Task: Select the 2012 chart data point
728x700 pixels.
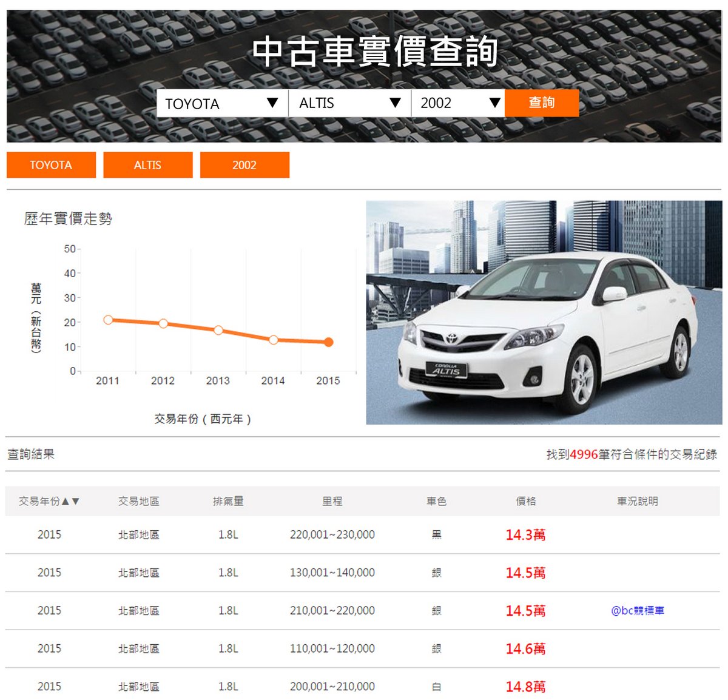Action: click(163, 323)
